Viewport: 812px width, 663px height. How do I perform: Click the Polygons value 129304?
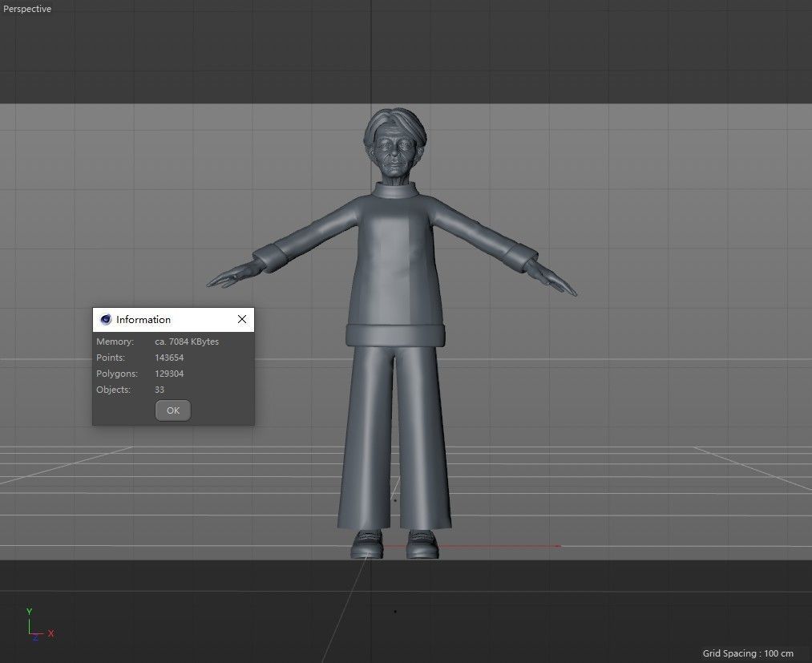(x=169, y=373)
